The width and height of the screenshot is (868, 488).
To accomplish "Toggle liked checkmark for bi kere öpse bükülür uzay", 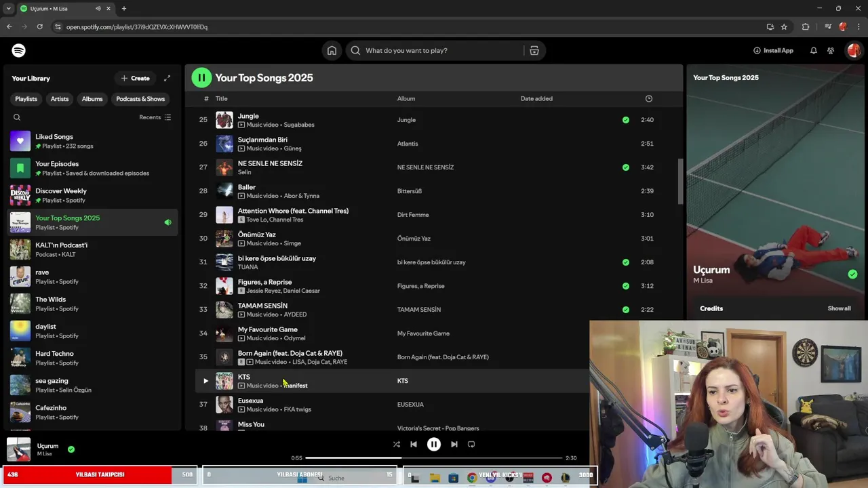I will pos(625,262).
